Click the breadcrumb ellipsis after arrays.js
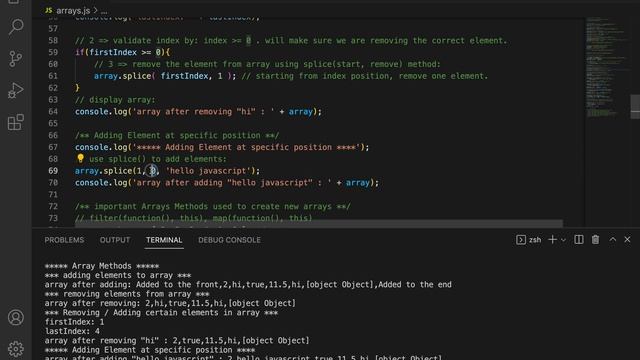The width and height of the screenshot is (640, 360). 104,11
